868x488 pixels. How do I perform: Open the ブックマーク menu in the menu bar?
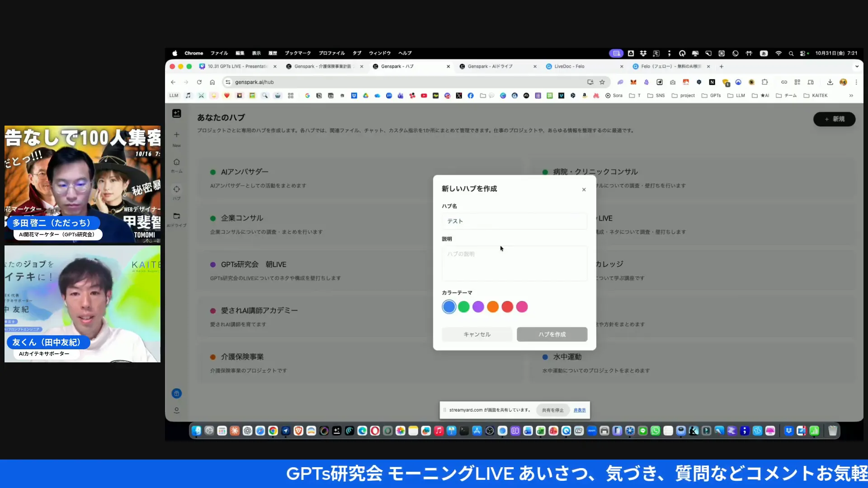tap(298, 53)
